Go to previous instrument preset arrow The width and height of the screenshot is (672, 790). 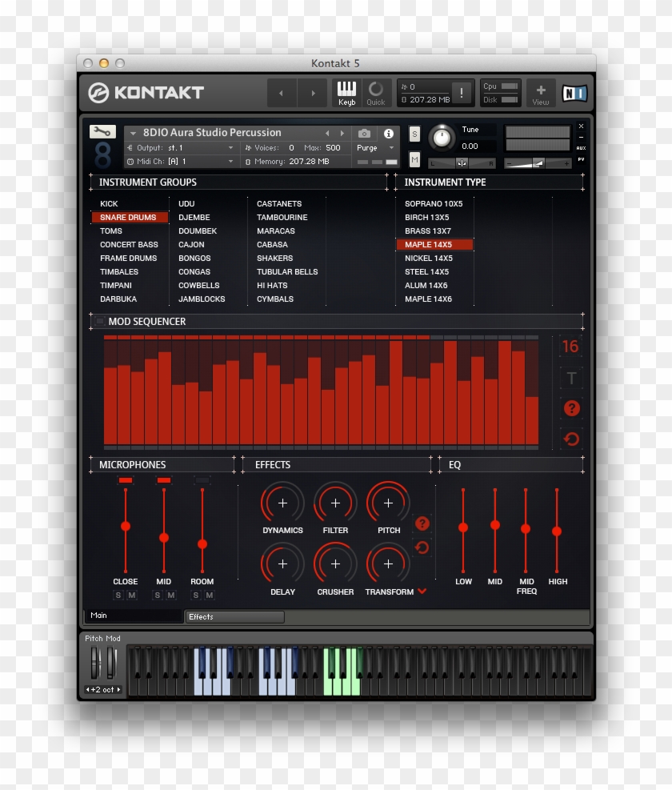(327, 133)
